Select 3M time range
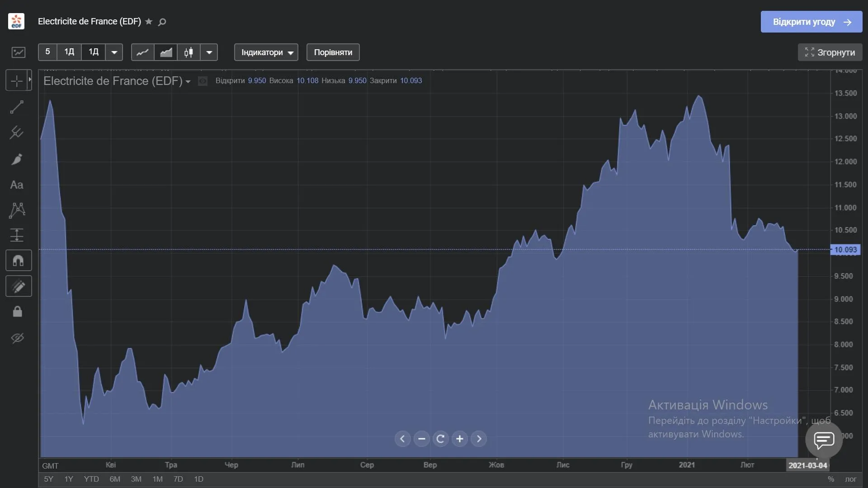The height and width of the screenshot is (488, 868). [136, 479]
